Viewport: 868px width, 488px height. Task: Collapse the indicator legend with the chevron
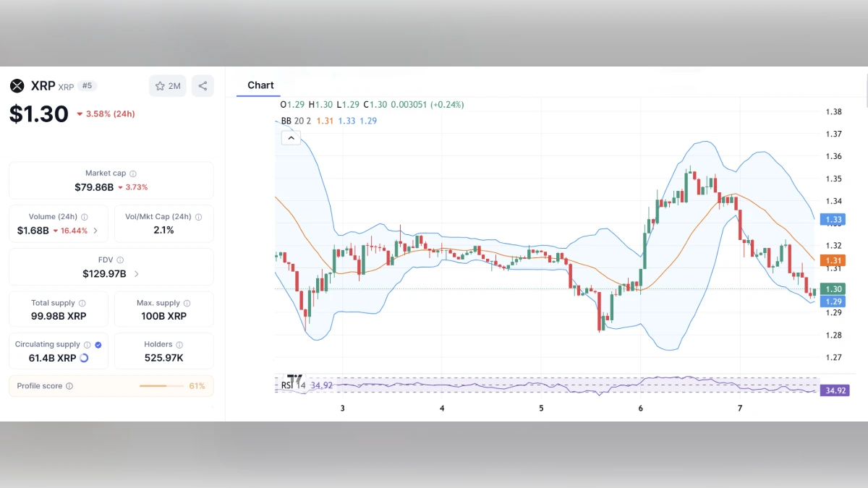pos(291,137)
